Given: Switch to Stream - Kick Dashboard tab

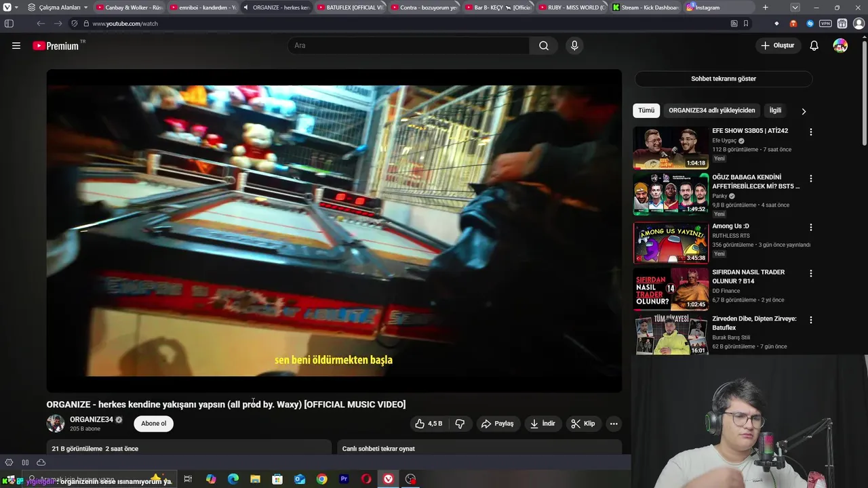Looking at the screenshot, I should 645,7.
